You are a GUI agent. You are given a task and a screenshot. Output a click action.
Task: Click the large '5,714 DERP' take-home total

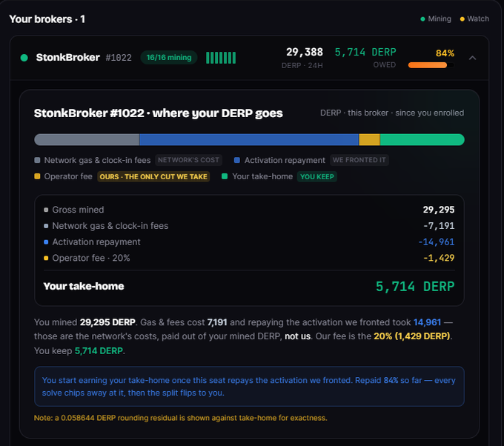coord(415,286)
